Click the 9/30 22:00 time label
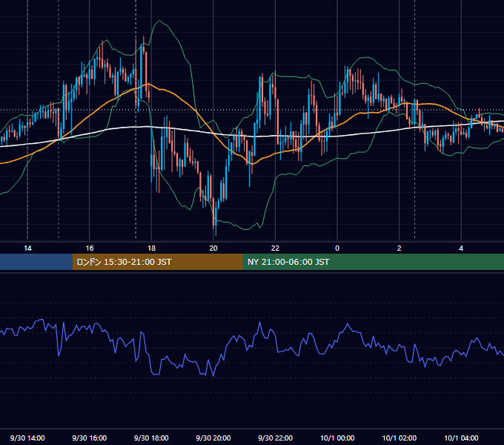Image resolution: width=504 pixels, height=445 pixels. (275, 438)
